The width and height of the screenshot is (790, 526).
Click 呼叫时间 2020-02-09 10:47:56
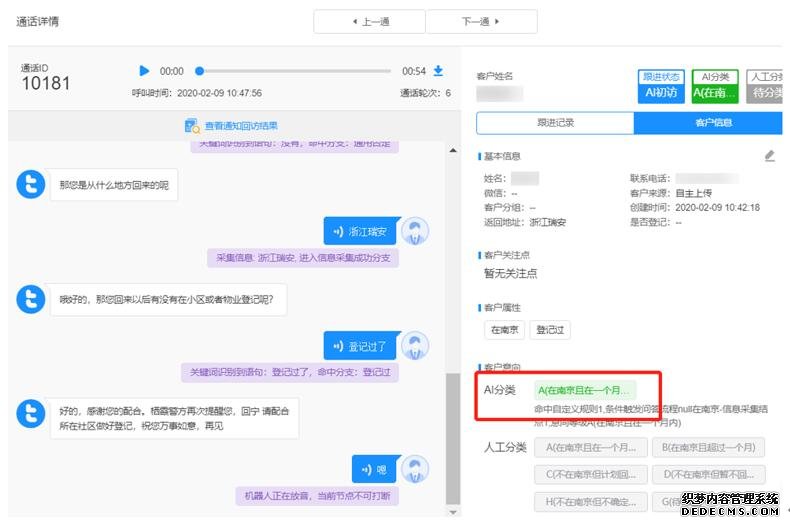coord(196,93)
